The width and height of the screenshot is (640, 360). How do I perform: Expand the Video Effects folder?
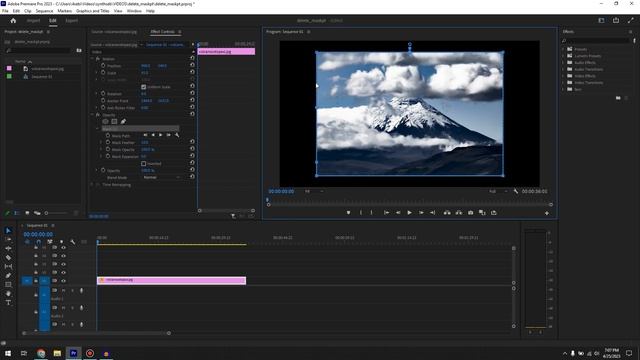(x=563, y=76)
